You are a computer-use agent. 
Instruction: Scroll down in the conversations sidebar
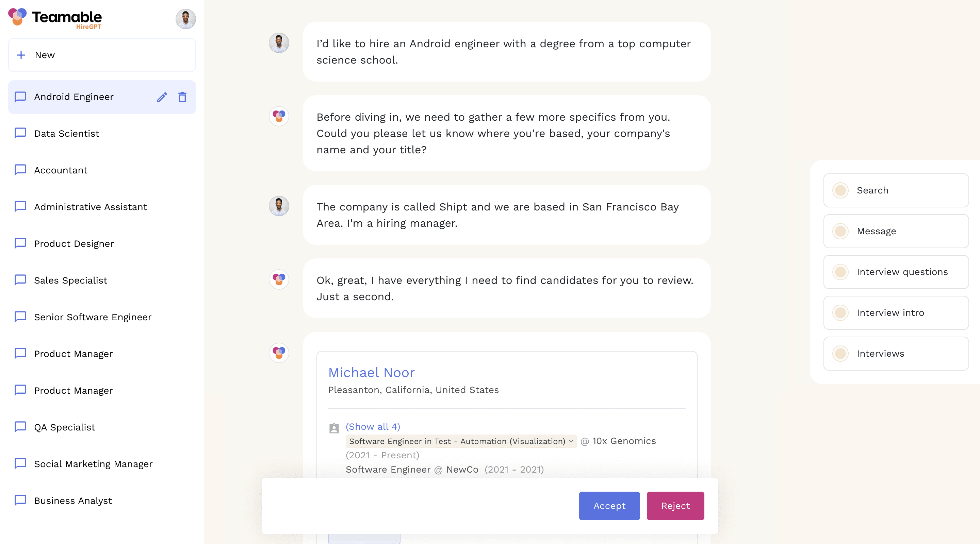click(101, 522)
